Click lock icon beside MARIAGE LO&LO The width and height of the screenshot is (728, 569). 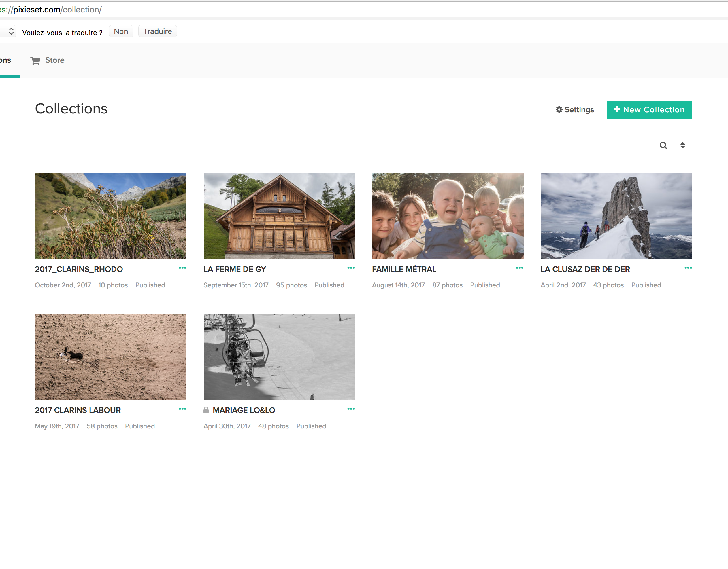pyautogui.click(x=206, y=410)
